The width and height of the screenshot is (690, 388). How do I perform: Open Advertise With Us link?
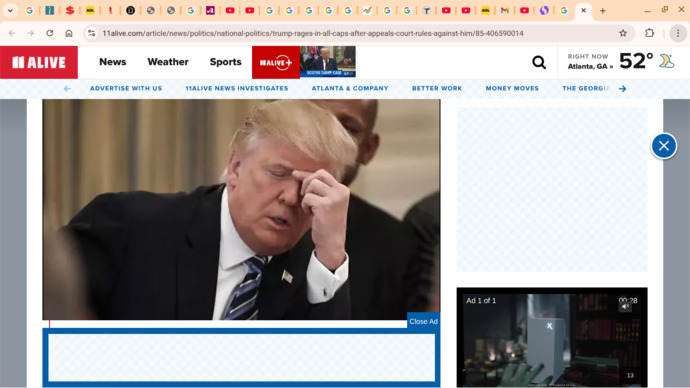pos(126,88)
